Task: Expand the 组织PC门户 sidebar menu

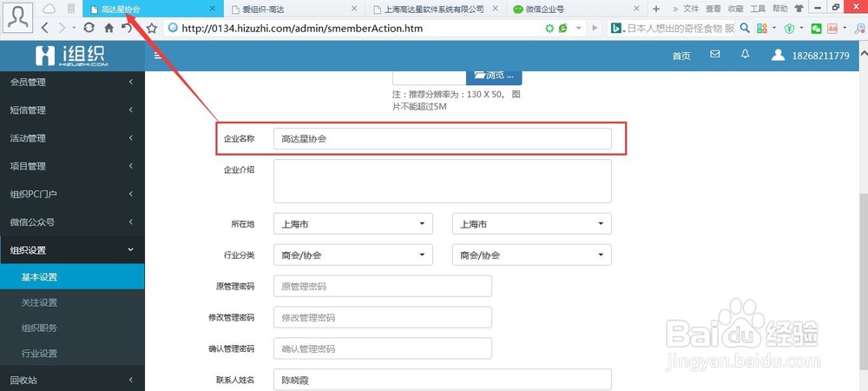Action: click(72, 194)
